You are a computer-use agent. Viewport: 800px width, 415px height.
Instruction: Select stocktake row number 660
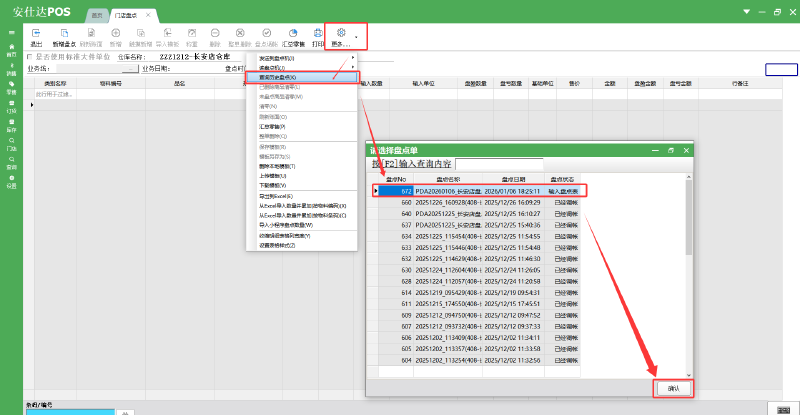coord(479,203)
